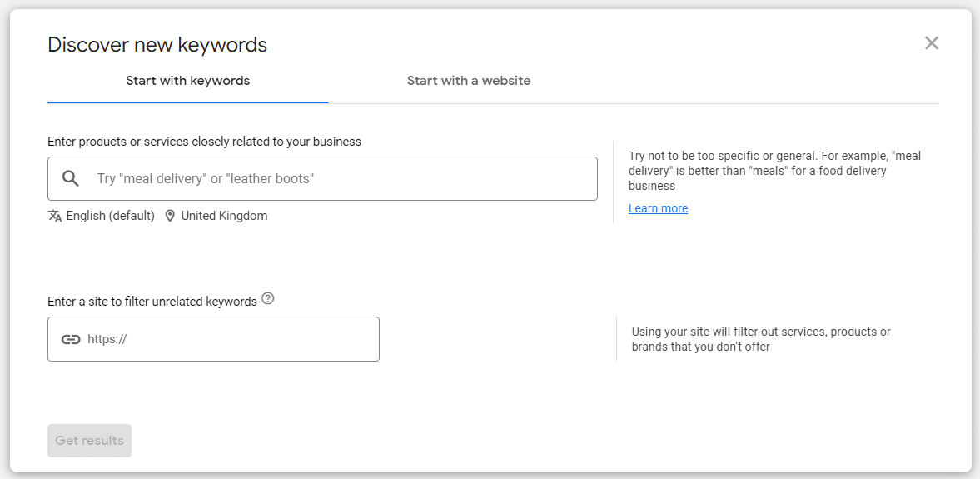Close the Discover new keywords dialog
Viewport: 980px width, 479px height.
pyautogui.click(x=932, y=43)
